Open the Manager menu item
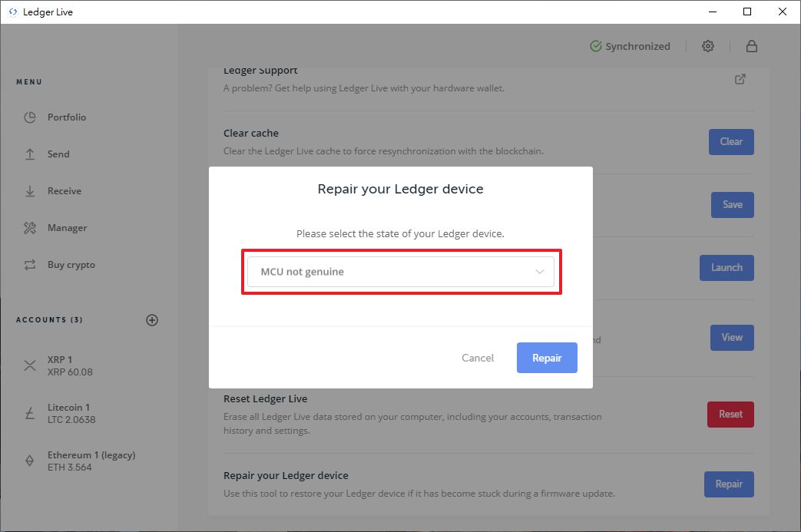 pyautogui.click(x=67, y=228)
